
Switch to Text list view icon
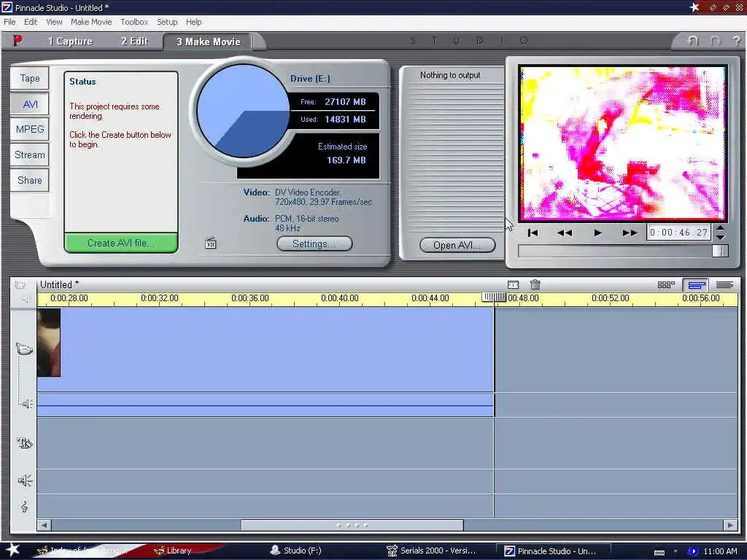724,285
